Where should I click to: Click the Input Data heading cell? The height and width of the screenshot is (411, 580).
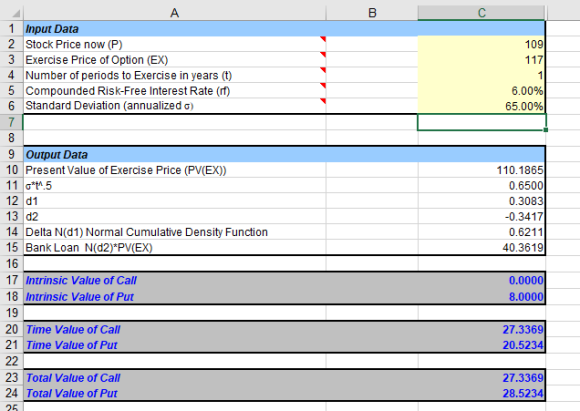[x=175, y=29]
